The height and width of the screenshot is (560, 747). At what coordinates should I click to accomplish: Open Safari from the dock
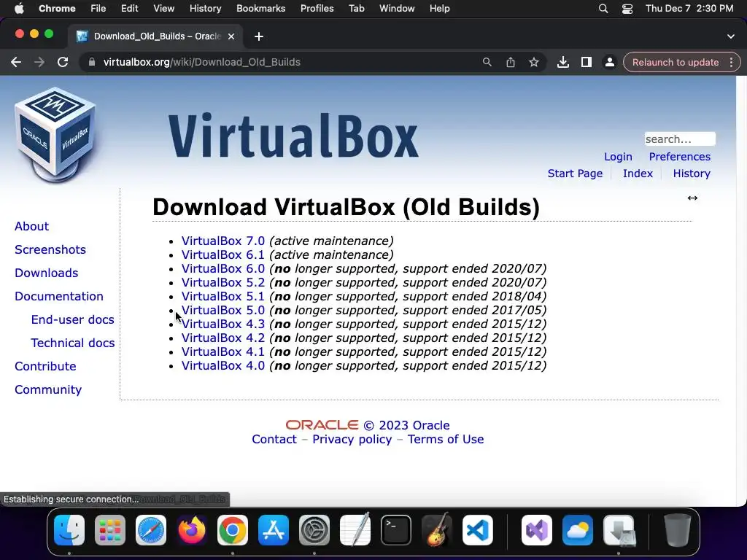(x=151, y=530)
